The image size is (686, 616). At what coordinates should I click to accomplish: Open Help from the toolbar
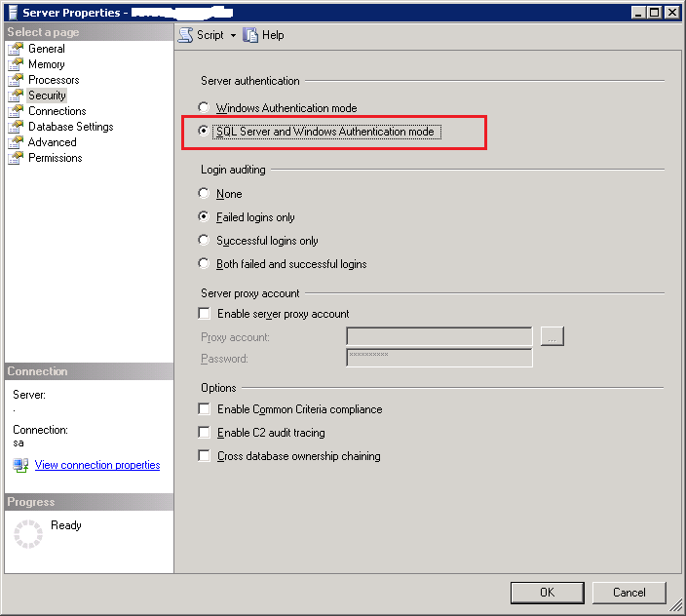click(x=263, y=35)
